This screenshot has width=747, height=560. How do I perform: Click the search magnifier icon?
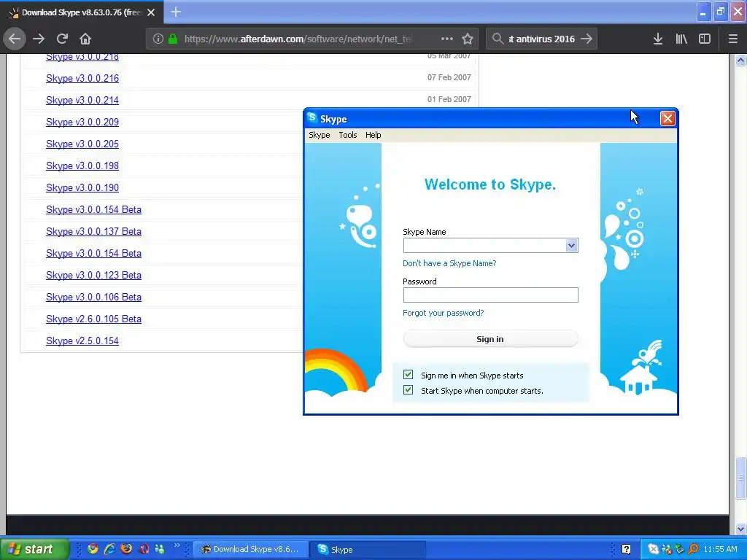[498, 39]
